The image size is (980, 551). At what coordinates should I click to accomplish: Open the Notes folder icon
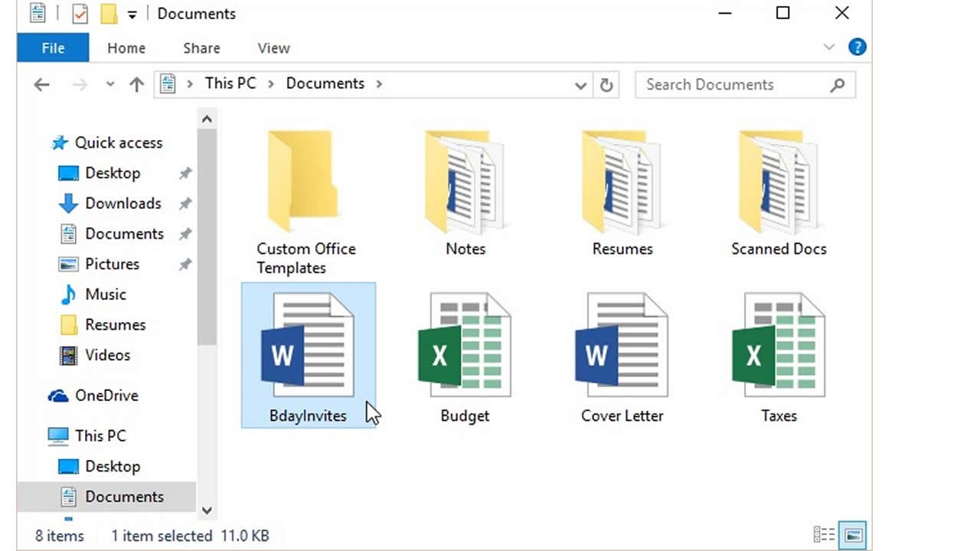click(x=465, y=182)
